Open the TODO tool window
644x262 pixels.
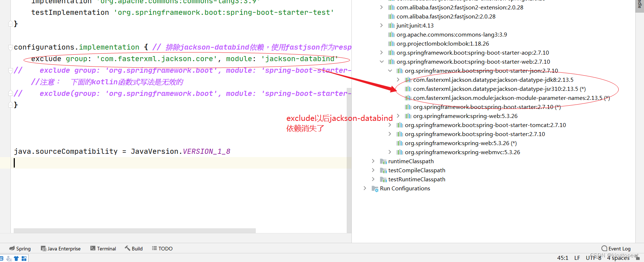162,249
